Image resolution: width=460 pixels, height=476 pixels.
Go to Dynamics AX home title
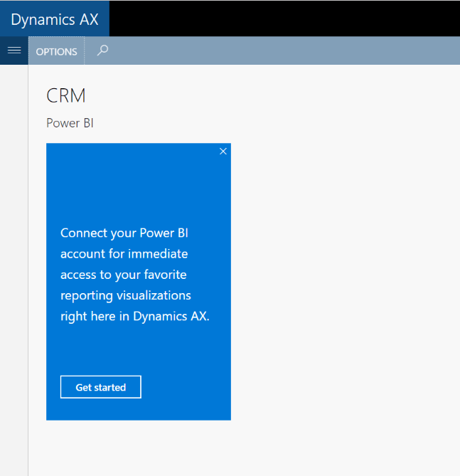coord(54,18)
